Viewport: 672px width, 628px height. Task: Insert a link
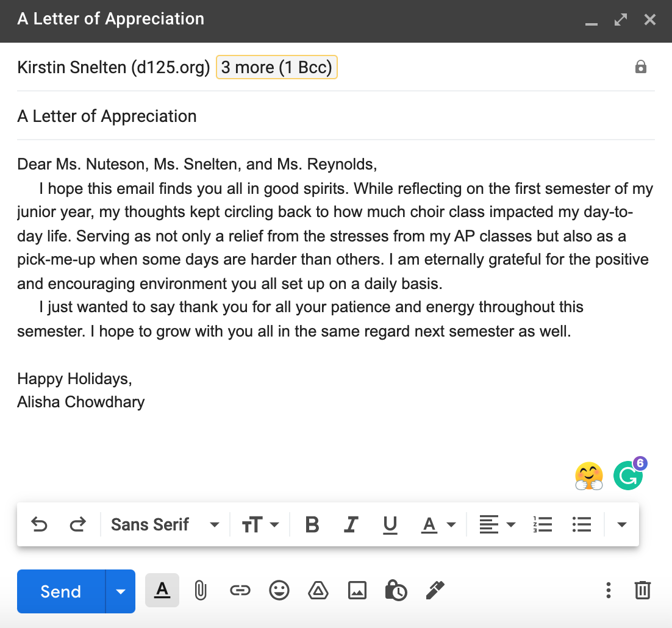(240, 590)
